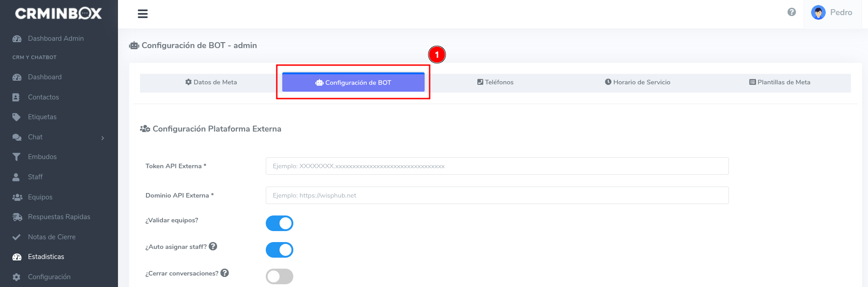Focus the Token API Externa field
The height and width of the screenshot is (287, 868).
497,166
